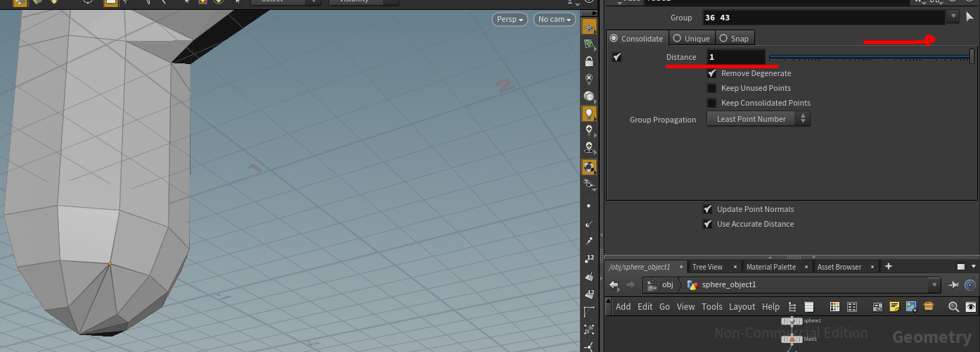Open the Add menu in network editor
Image resolution: width=980 pixels, height=352 pixels.
click(x=624, y=307)
